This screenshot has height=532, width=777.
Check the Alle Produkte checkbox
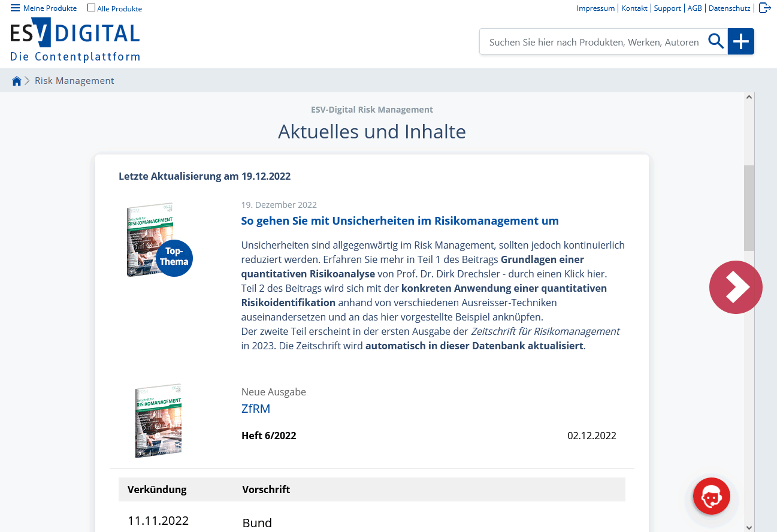coord(90,7)
